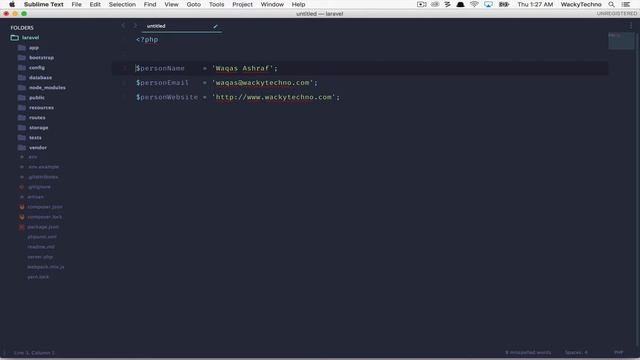Click the database folder icon
Screen dimensions: 640x360
22,78
